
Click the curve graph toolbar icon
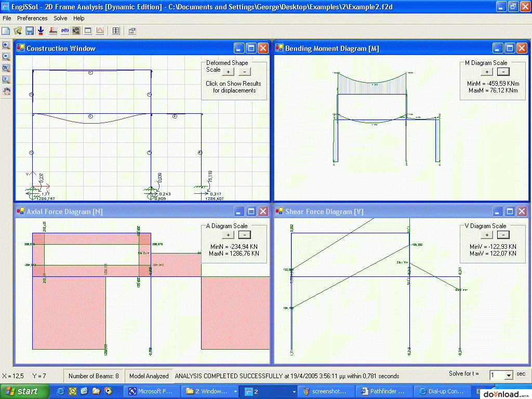100,31
